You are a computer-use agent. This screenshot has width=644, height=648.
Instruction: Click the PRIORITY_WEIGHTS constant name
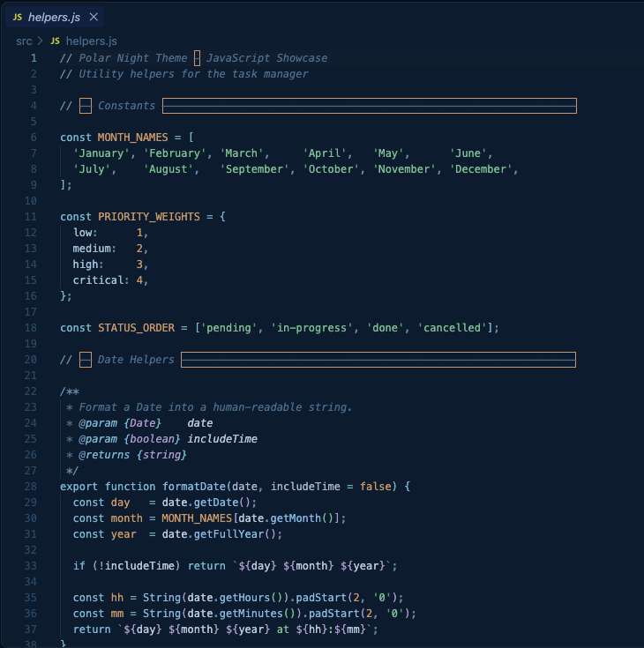[149, 217]
